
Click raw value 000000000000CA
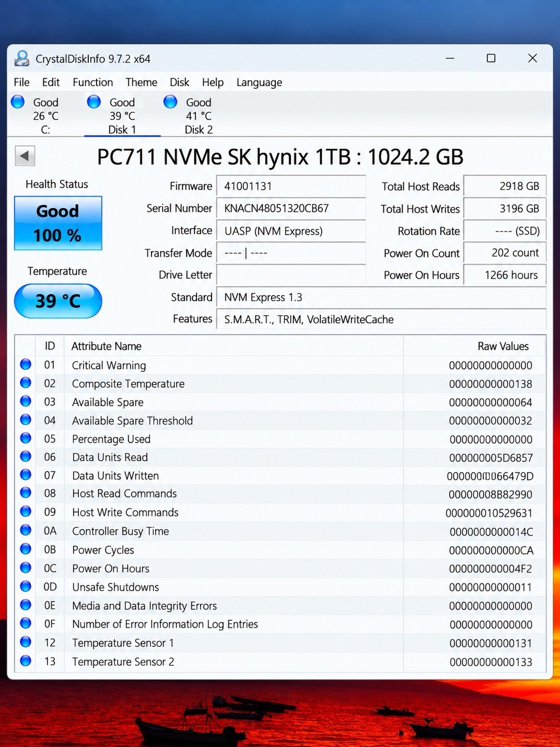(491, 550)
